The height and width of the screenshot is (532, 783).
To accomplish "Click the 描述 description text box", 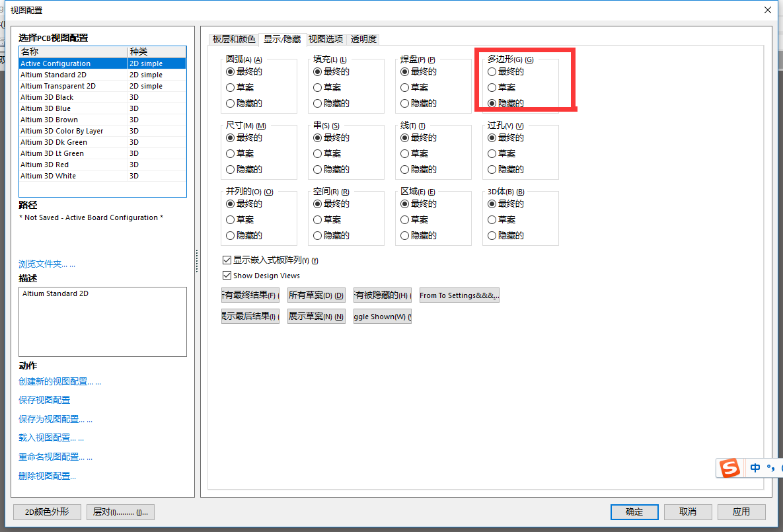I will point(102,322).
